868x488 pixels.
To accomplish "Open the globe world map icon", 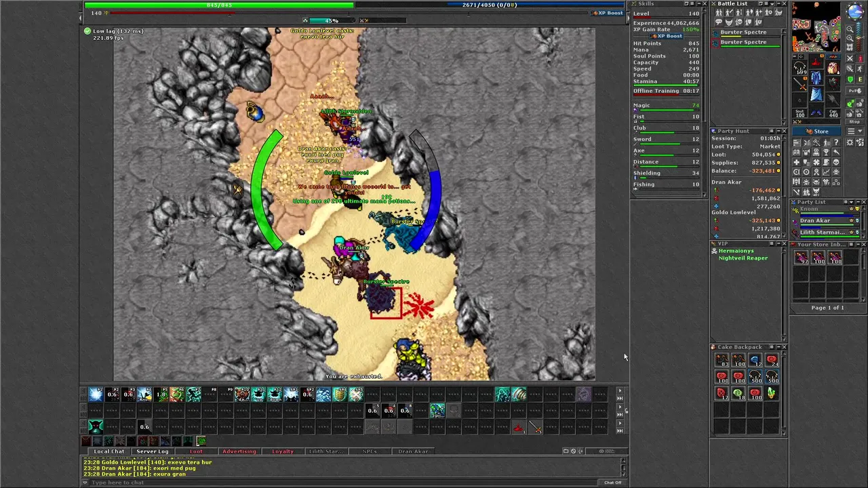I will 855,12.
